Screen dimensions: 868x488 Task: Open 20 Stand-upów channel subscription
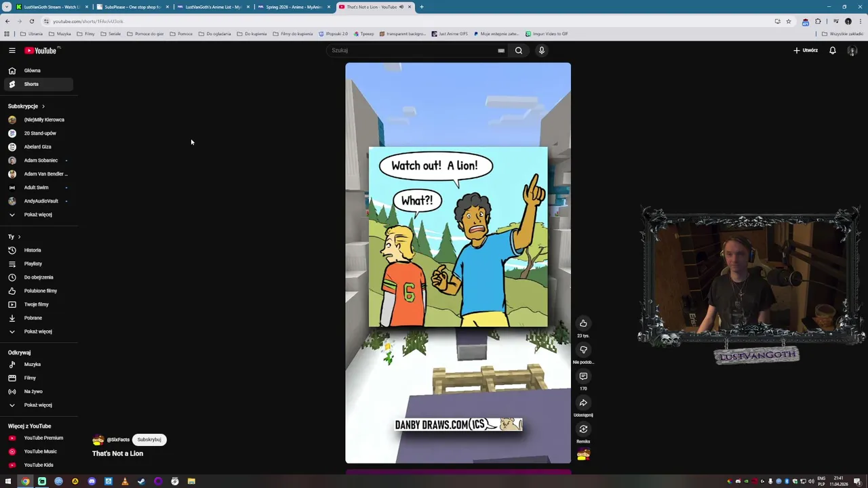(37, 133)
